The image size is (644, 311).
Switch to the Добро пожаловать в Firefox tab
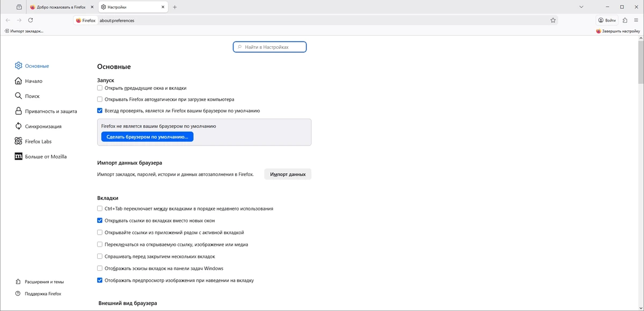(x=62, y=7)
